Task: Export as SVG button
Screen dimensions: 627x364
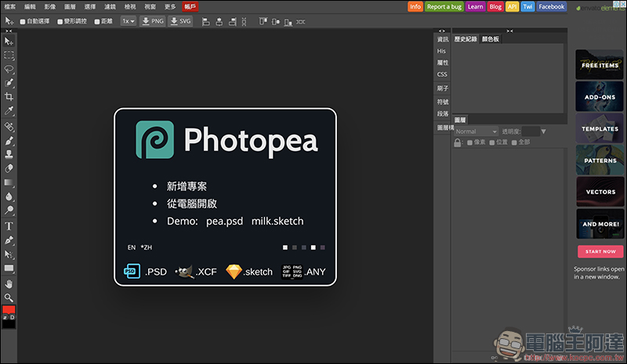Action: 180,21
